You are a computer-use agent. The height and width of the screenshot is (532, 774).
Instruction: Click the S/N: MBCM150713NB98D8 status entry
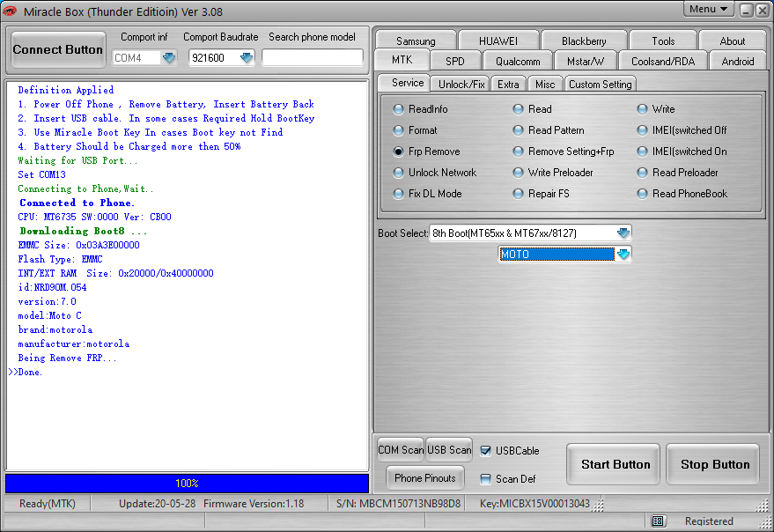[x=398, y=503]
